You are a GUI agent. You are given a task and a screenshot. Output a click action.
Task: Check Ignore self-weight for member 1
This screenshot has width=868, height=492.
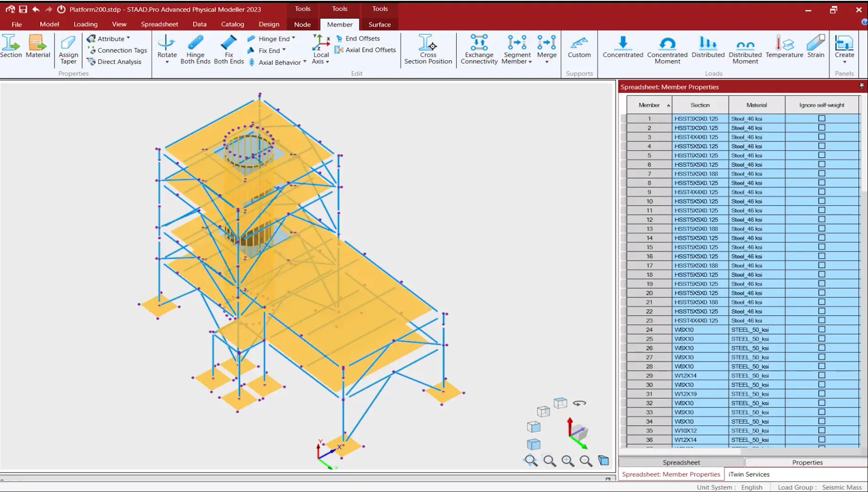tap(822, 118)
